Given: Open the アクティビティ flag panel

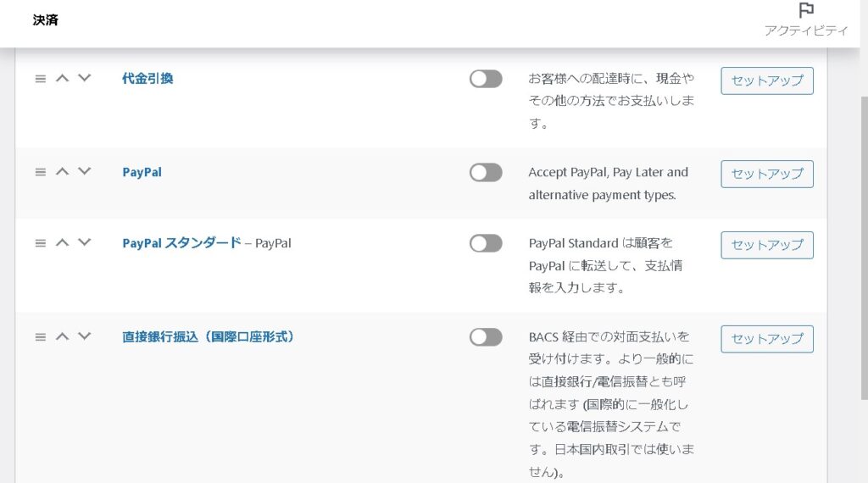Looking at the screenshot, I should [805, 19].
